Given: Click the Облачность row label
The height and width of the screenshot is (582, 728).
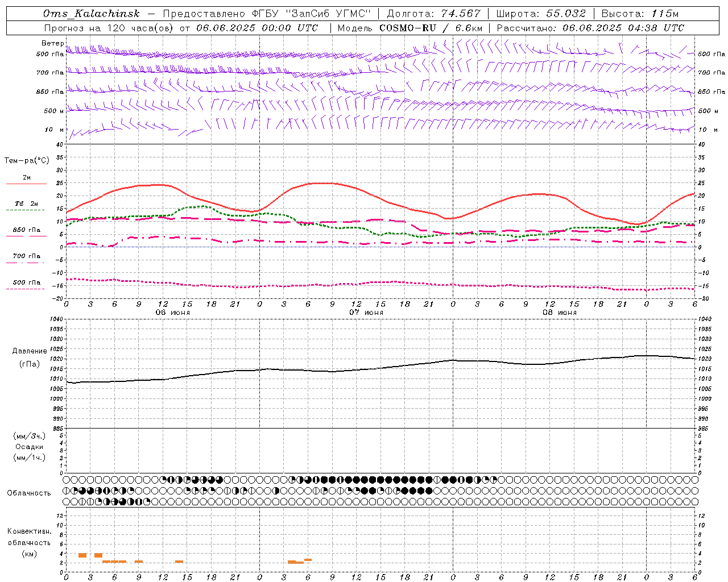Looking at the screenshot, I should [28, 493].
